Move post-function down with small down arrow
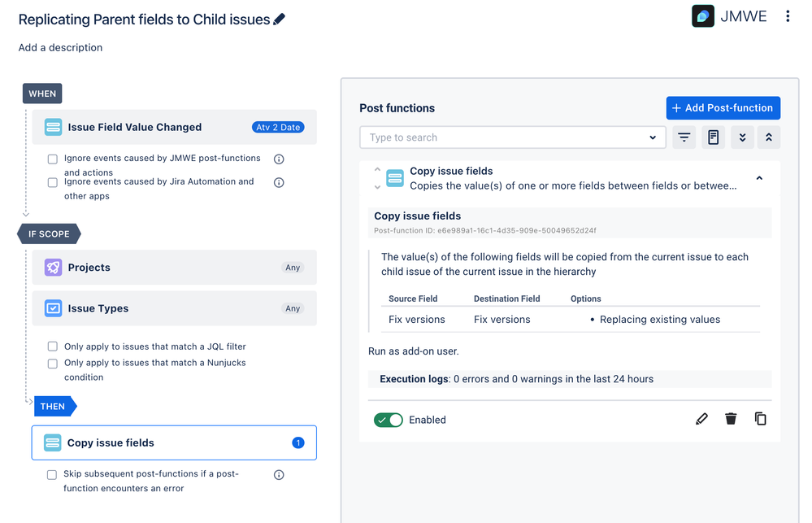The height and width of the screenshot is (523, 812). (377, 187)
